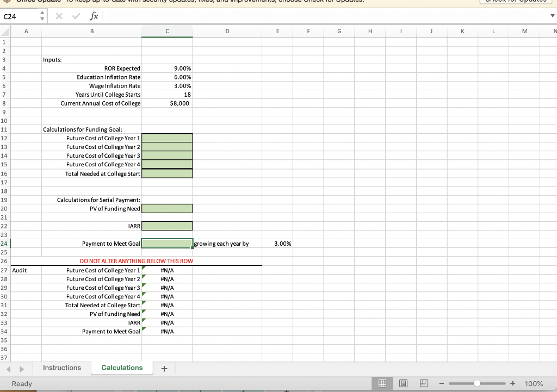Add a new sheet with plus button
Viewport: 557px width, 392px height.
coord(164,369)
